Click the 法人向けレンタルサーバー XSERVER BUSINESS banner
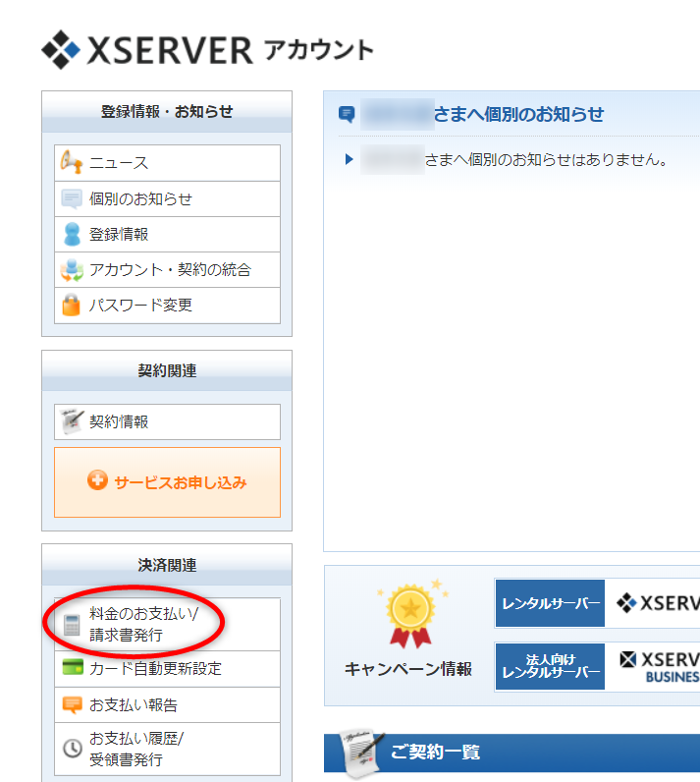The width and height of the screenshot is (700, 782). pos(597,667)
